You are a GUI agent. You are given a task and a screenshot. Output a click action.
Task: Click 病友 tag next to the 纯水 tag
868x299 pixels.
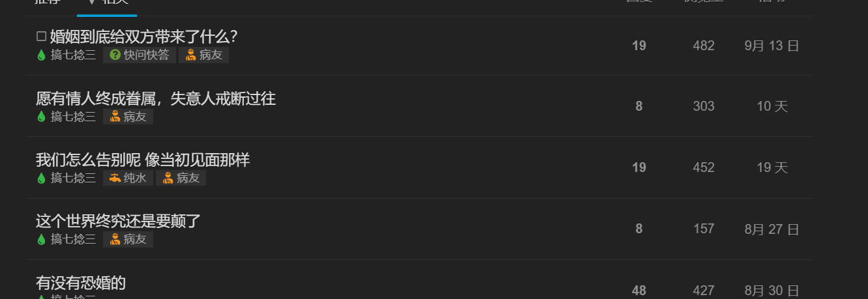(x=181, y=178)
